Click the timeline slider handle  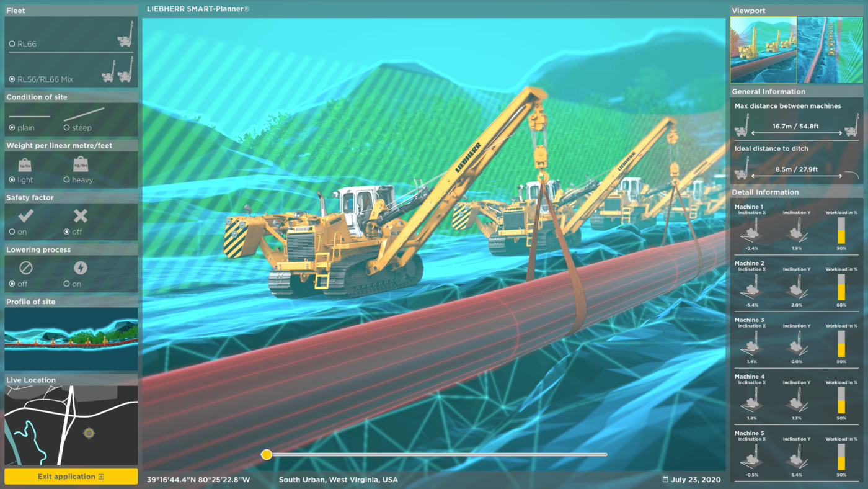click(x=267, y=455)
